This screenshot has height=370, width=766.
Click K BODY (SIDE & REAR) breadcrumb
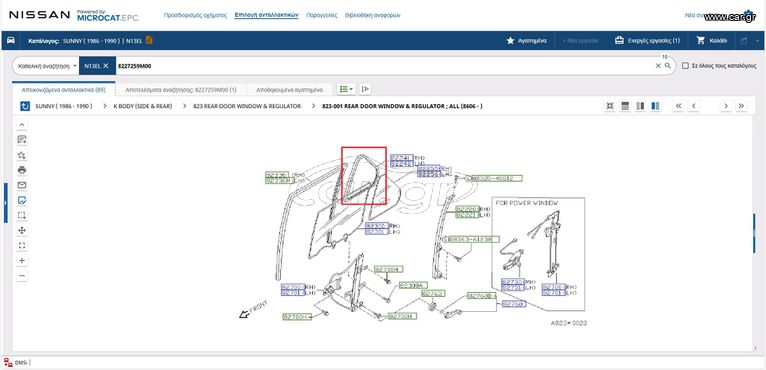[143, 106]
